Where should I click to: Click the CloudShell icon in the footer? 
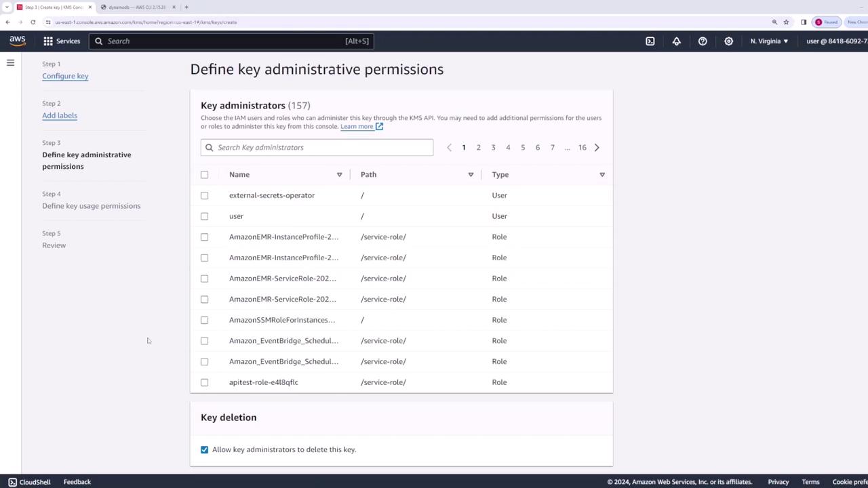click(12, 482)
